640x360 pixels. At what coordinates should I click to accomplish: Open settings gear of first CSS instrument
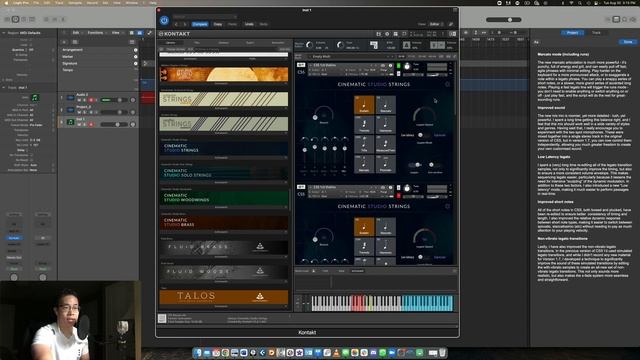(x=448, y=84)
